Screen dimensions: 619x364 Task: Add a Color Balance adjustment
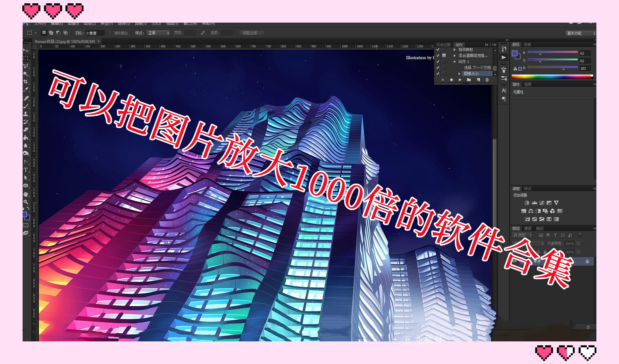tap(531, 211)
